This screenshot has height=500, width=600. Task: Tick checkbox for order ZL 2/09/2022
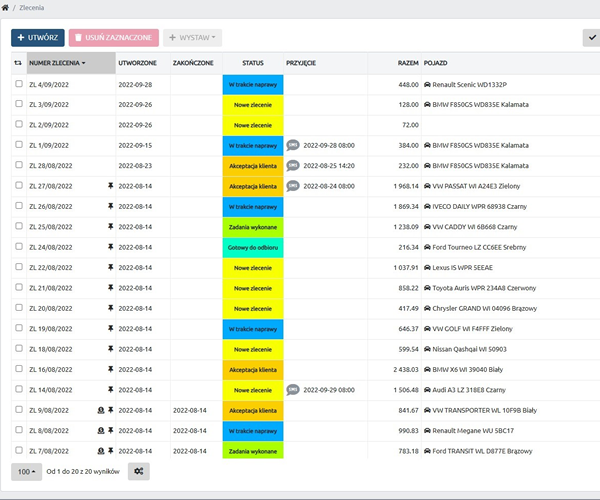19,124
